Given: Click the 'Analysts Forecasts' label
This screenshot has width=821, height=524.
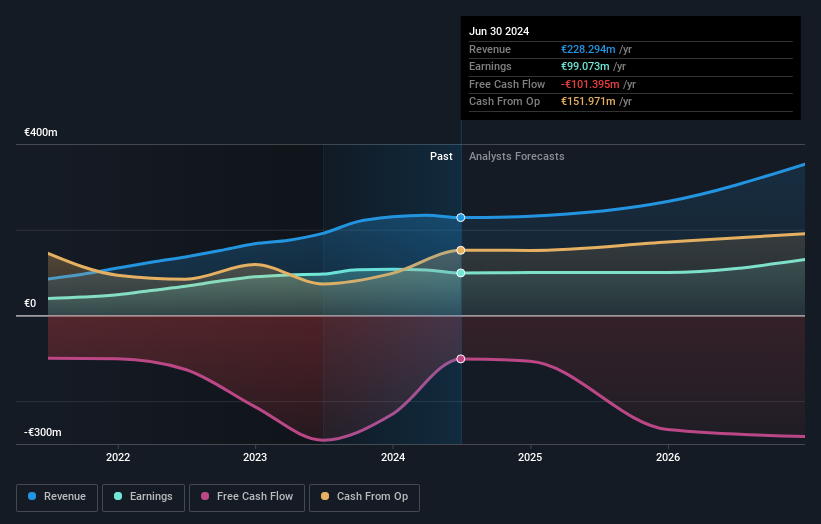Looking at the screenshot, I should [517, 157].
